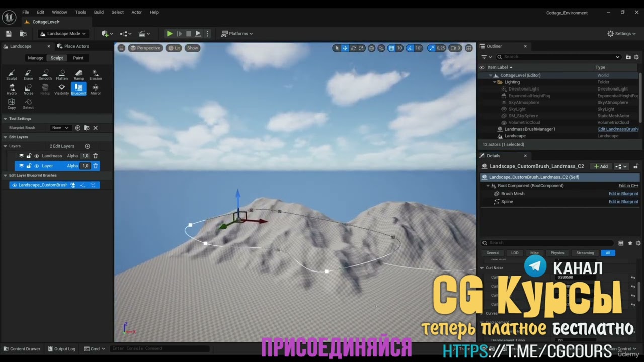Toggle visibility of the selected Layer row
Screen dimensions: 644x362
[36, 166]
